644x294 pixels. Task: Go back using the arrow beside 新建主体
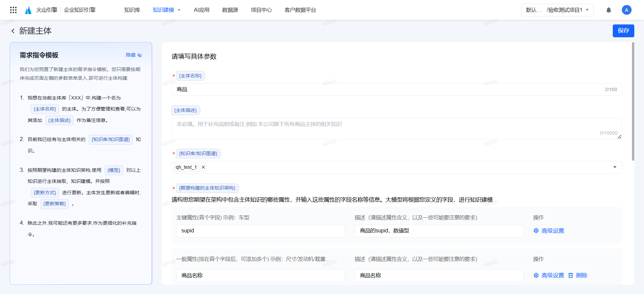coord(13,31)
